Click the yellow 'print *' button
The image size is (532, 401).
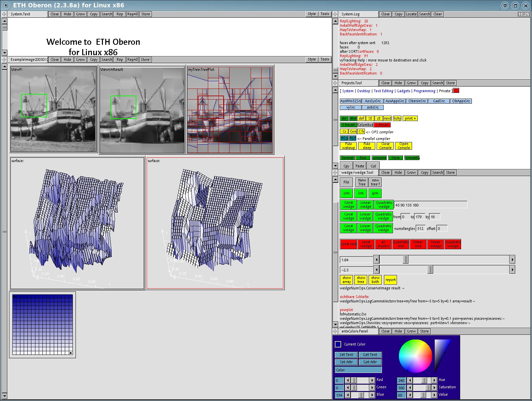click(410, 118)
